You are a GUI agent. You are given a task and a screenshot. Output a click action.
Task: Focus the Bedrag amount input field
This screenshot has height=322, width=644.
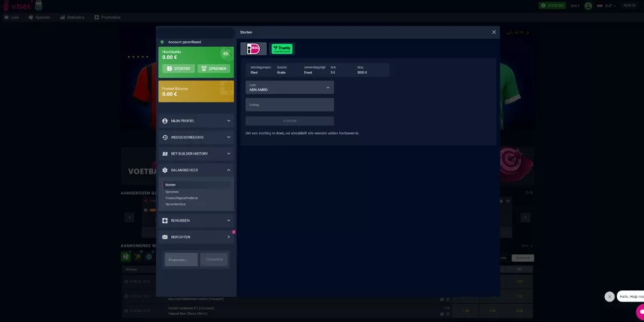pos(290,105)
